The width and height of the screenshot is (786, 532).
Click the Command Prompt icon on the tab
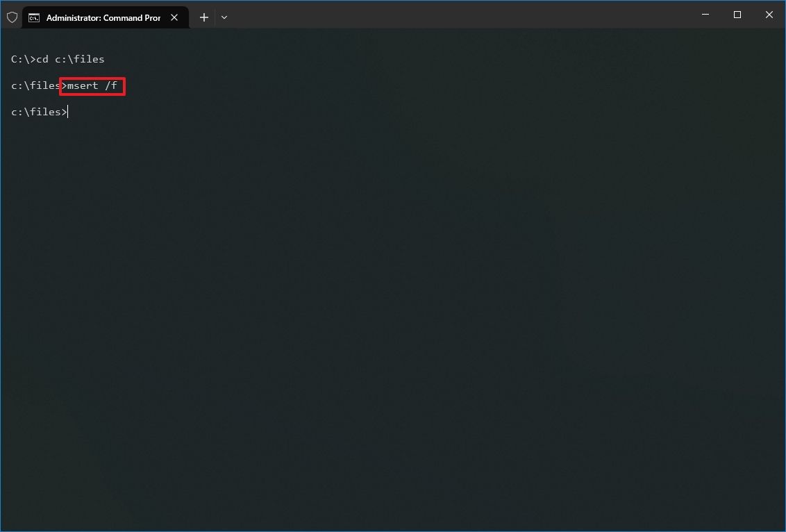34,17
